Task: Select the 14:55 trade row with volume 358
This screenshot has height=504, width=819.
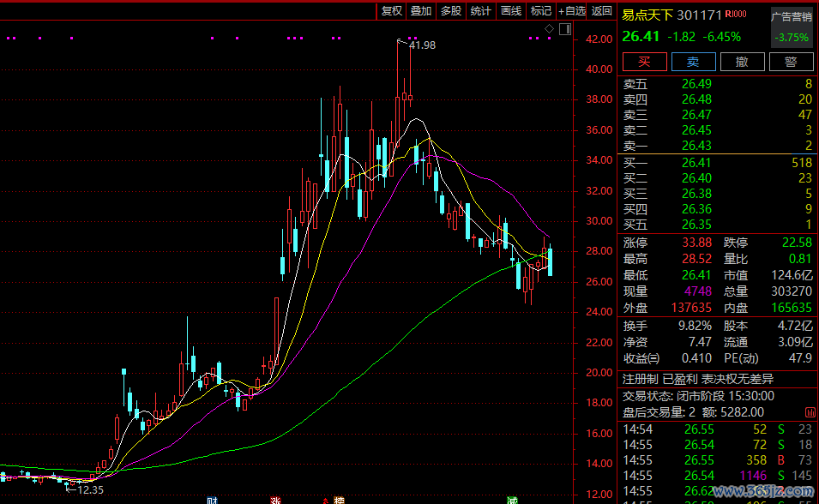Action: (x=717, y=460)
